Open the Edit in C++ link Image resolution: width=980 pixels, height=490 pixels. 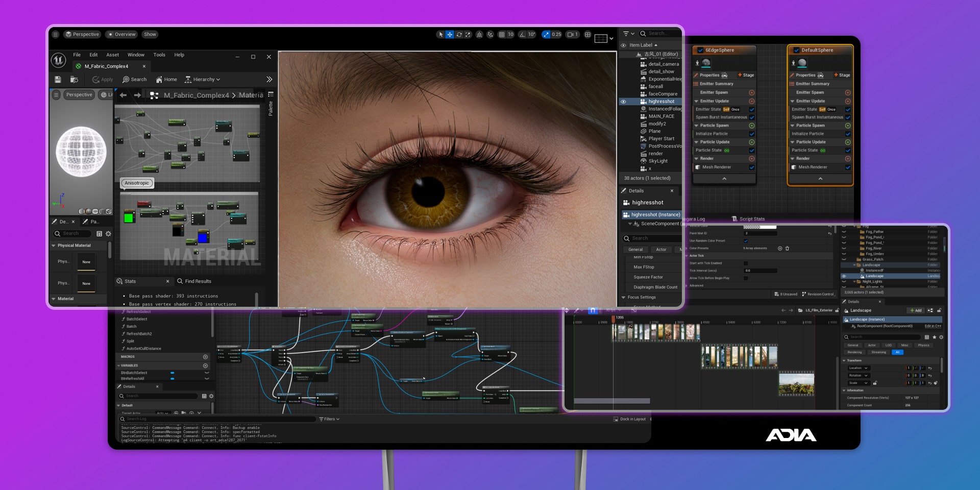[933, 326]
